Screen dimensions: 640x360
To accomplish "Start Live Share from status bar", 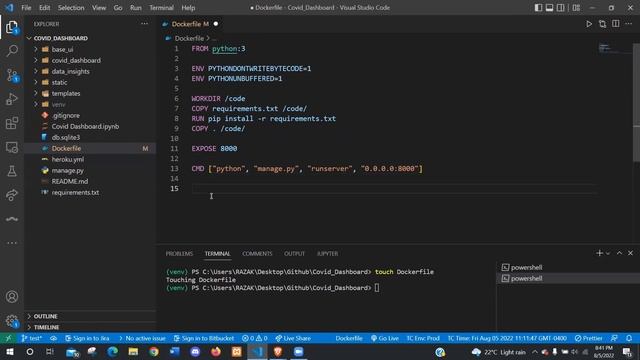I will (x=293, y=338).
